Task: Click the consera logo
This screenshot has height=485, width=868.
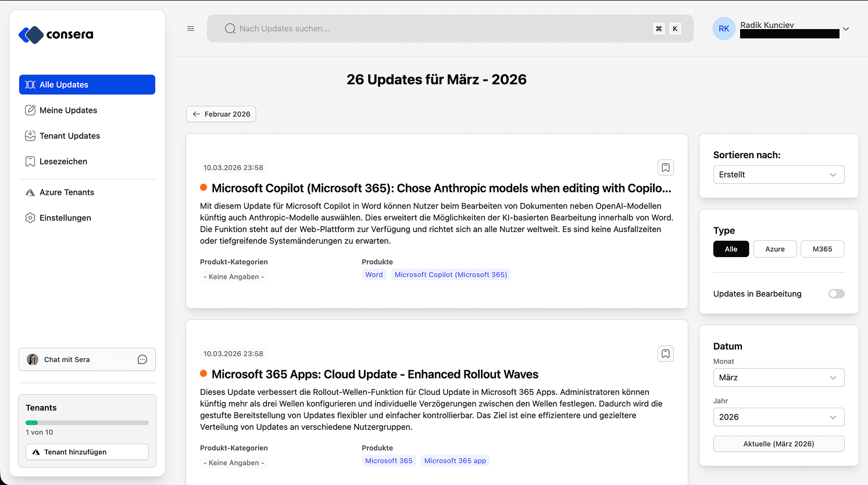Action: coord(56,35)
